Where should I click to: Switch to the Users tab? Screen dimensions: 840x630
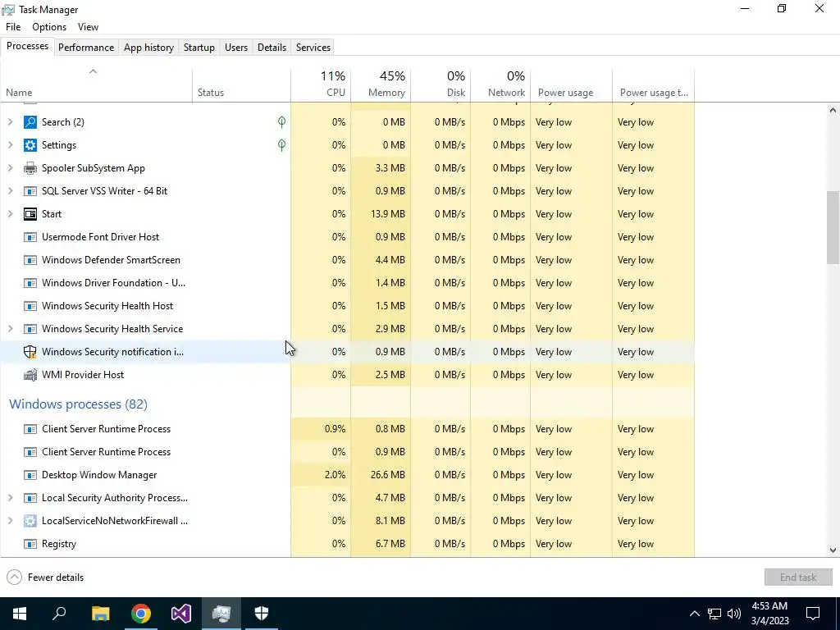(x=236, y=47)
